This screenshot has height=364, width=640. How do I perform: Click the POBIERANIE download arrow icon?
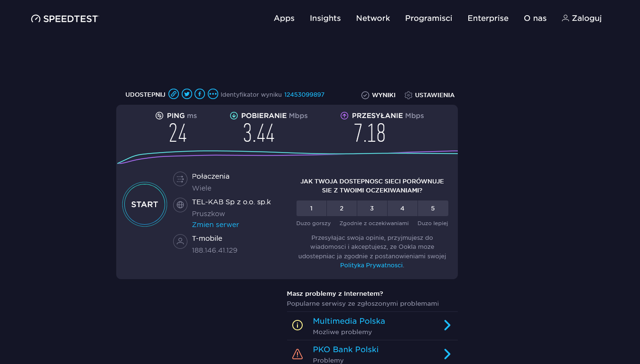(x=234, y=115)
